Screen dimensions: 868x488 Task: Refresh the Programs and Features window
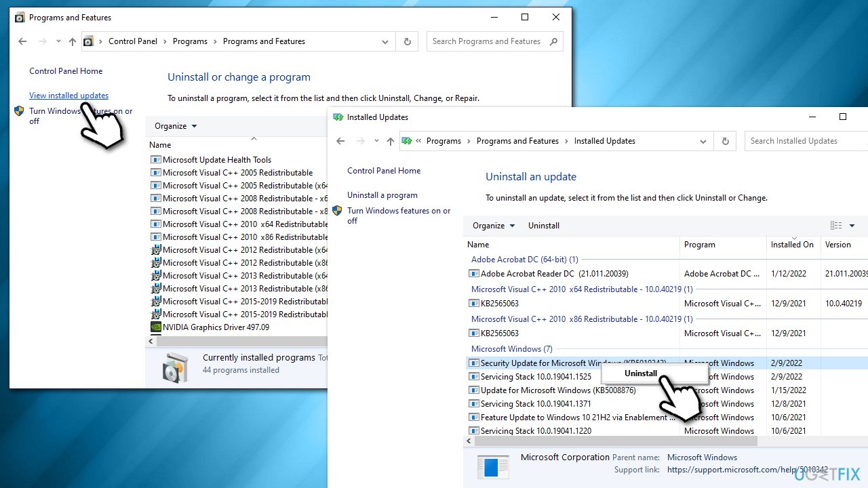(407, 41)
